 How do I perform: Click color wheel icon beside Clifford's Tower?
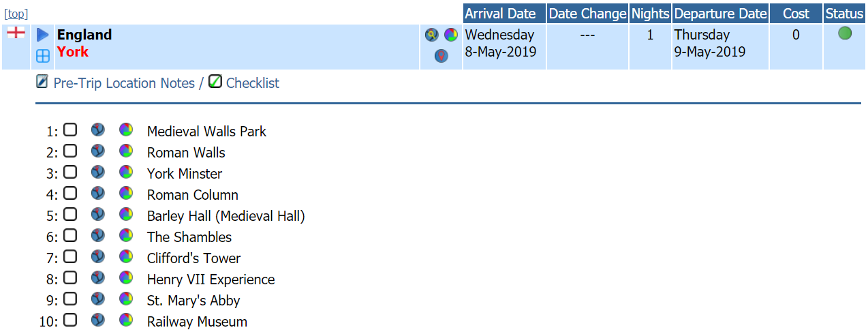click(125, 256)
